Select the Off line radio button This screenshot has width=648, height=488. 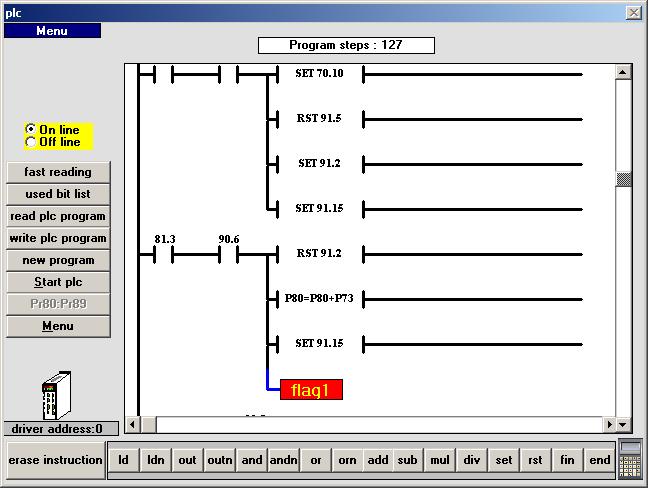coord(31,142)
